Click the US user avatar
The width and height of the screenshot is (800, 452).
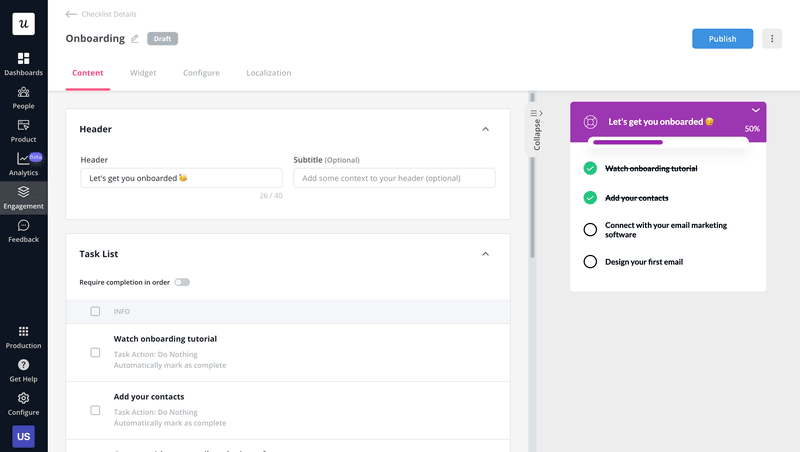(23, 436)
